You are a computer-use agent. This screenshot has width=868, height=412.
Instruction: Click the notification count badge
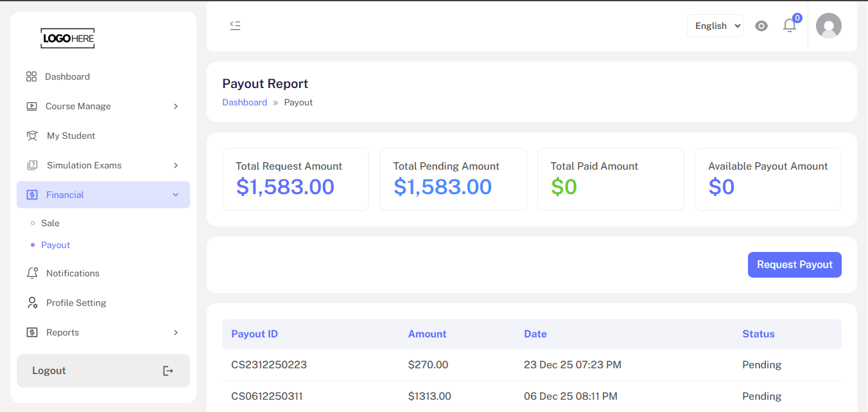pyautogui.click(x=797, y=18)
